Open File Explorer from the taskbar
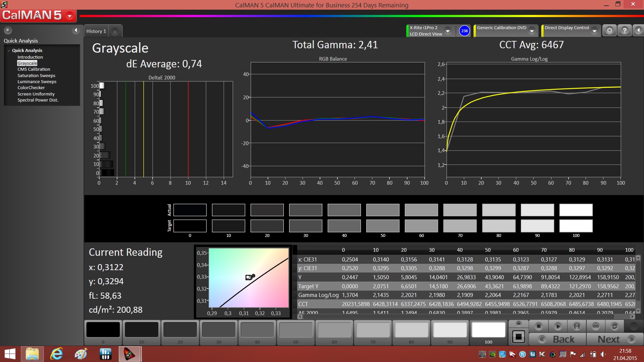The image size is (644, 362). tap(32, 354)
